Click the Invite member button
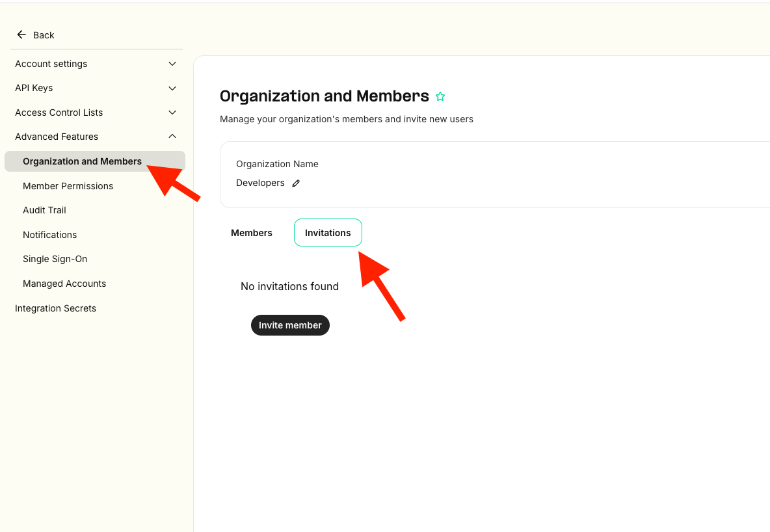The width and height of the screenshot is (770, 532). pyautogui.click(x=290, y=325)
